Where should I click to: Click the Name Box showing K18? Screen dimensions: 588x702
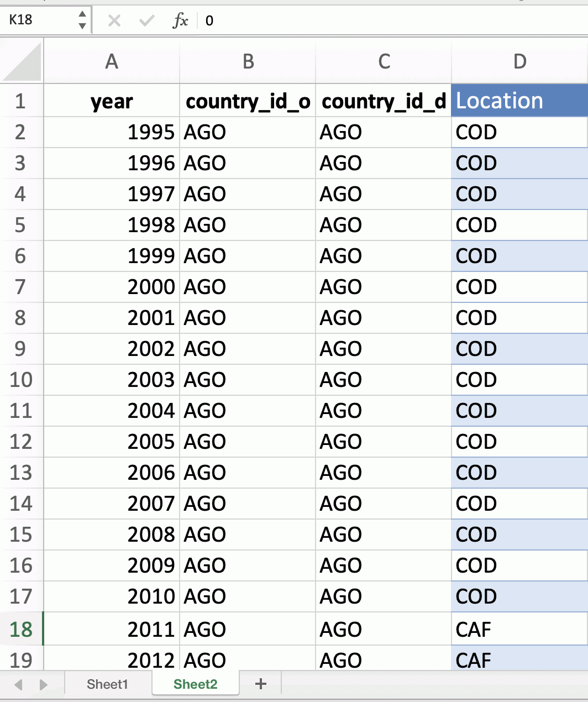39,20
